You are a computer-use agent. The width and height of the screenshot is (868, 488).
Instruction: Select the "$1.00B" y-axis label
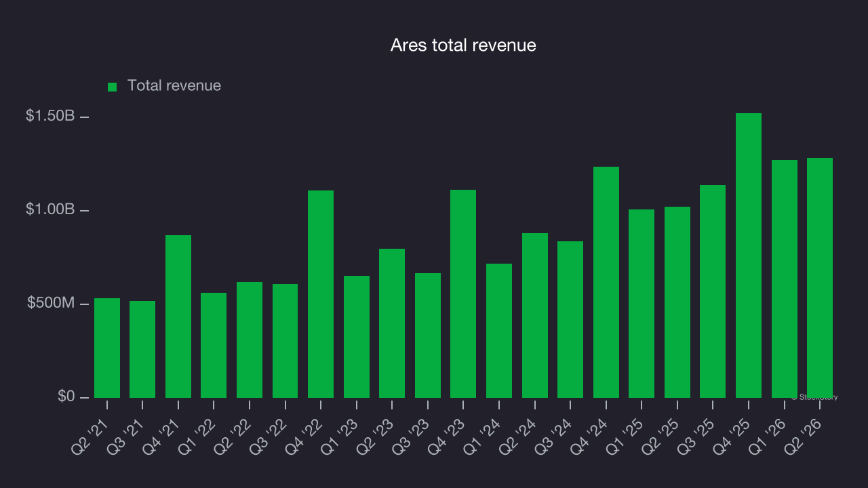click(x=50, y=209)
